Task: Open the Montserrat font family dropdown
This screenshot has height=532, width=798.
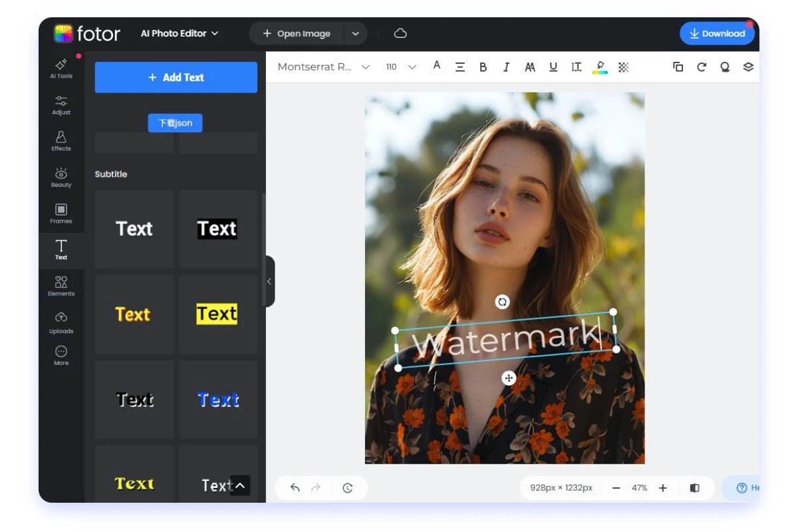Action: coord(323,66)
